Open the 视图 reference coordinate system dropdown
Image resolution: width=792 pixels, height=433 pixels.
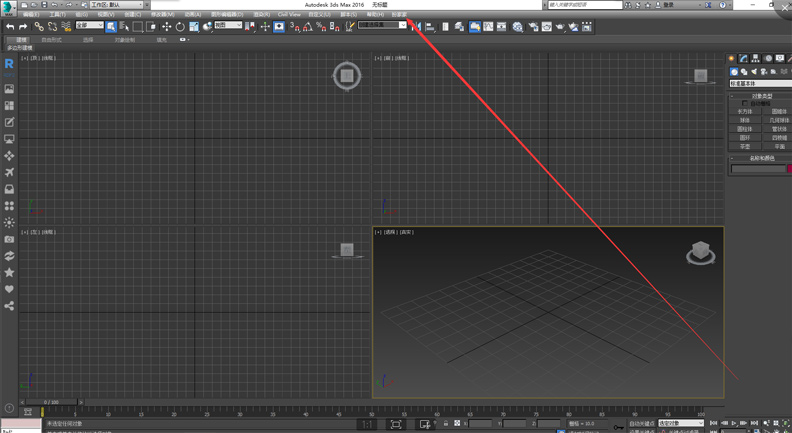(x=228, y=27)
